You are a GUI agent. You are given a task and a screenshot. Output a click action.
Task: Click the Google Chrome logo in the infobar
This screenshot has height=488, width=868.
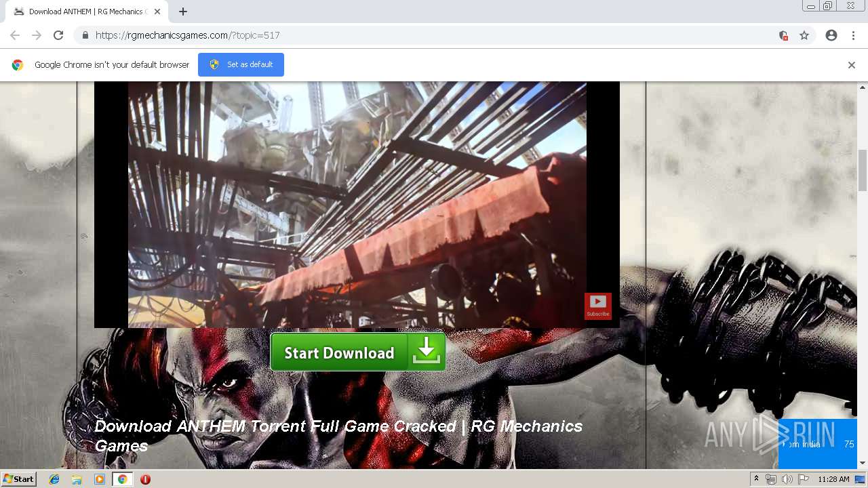pyautogui.click(x=18, y=65)
